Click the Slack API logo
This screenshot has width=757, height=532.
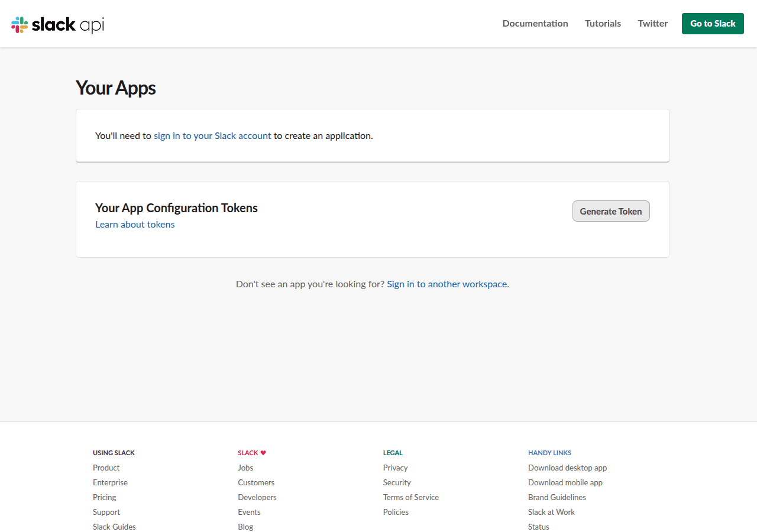[x=56, y=24]
